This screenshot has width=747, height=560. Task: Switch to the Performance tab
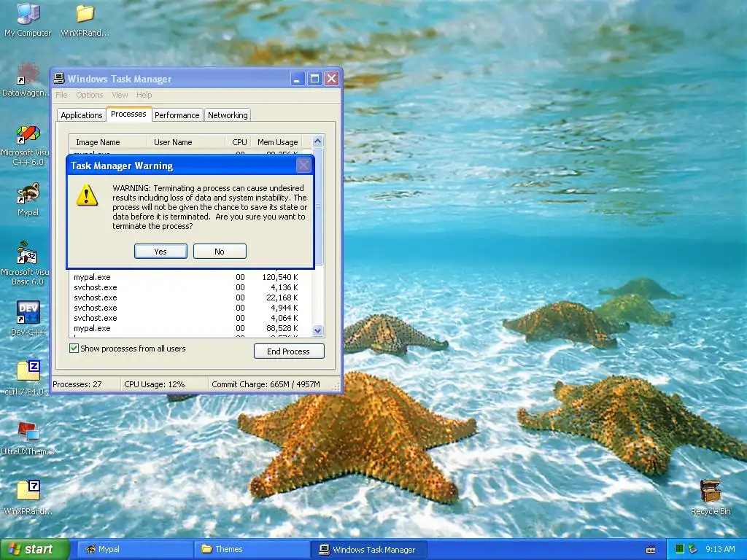click(x=177, y=115)
